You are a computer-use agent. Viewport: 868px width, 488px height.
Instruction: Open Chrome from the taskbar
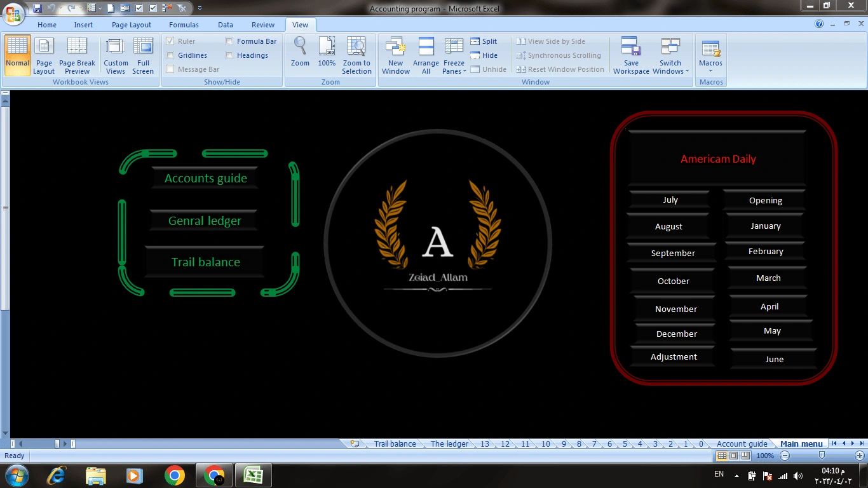tap(174, 475)
